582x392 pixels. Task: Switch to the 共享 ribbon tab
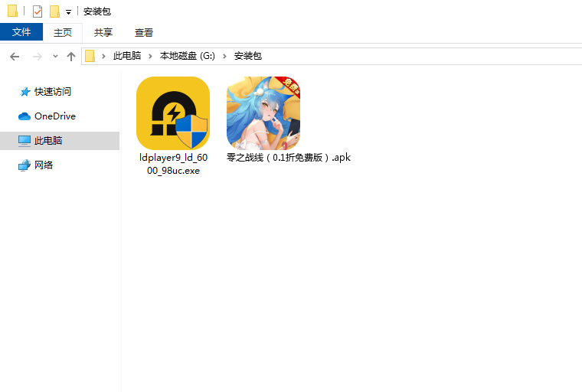click(103, 33)
